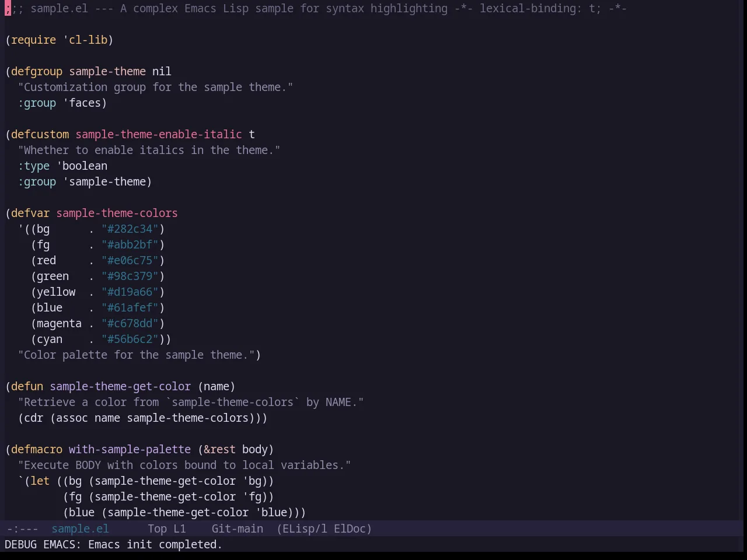Click the quoted 'blue symbol on last line
The width and height of the screenshot is (747, 560).
click(271, 512)
